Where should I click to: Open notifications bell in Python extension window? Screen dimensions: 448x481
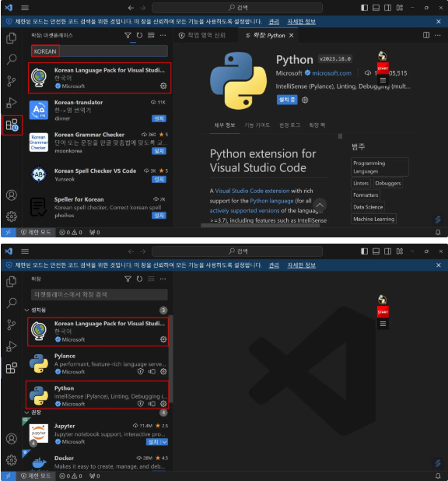pos(438,232)
